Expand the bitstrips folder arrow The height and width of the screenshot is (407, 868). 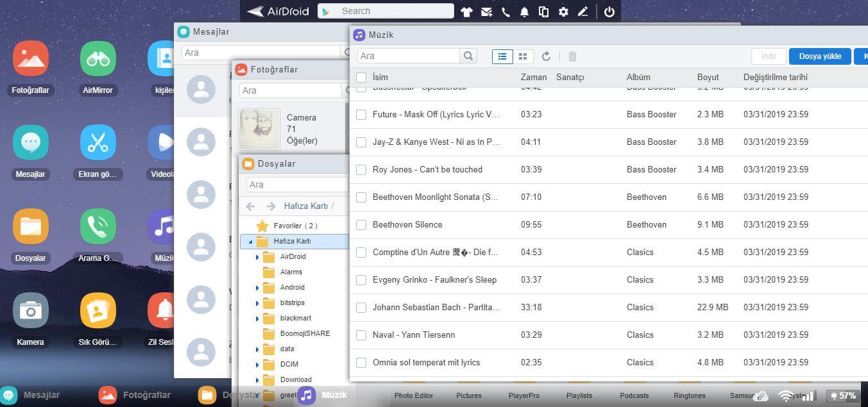257,303
